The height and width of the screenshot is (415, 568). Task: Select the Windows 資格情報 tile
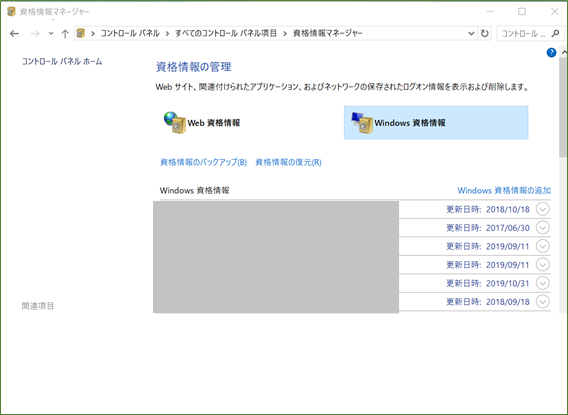click(436, 123)
